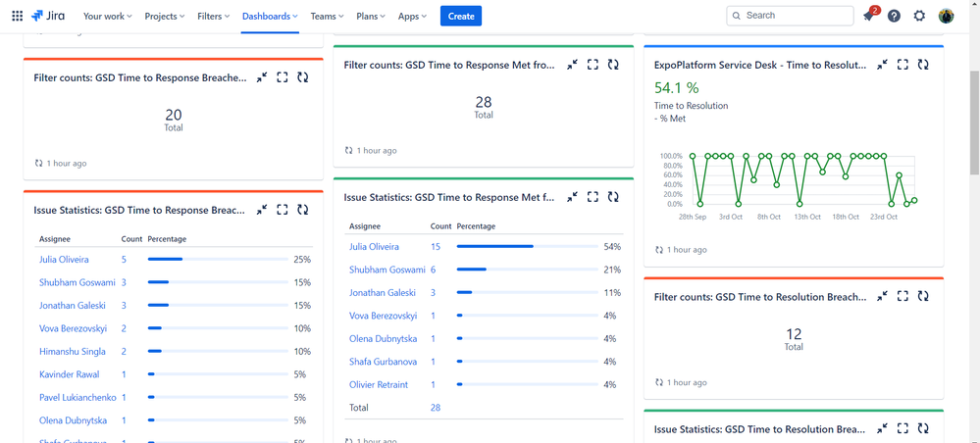Click count 6 for Shubham Goswami
980x443 pixels.
coord(434,270)
